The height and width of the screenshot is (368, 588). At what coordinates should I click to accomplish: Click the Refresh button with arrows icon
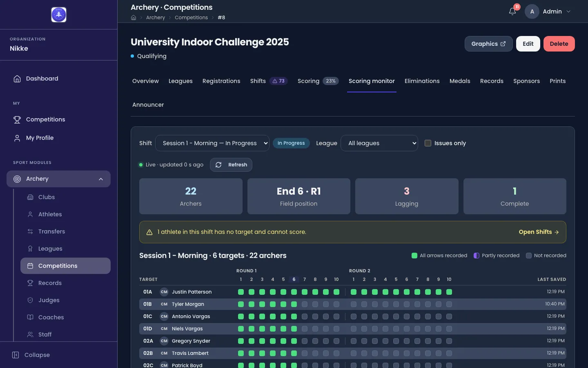coord(231,165)
